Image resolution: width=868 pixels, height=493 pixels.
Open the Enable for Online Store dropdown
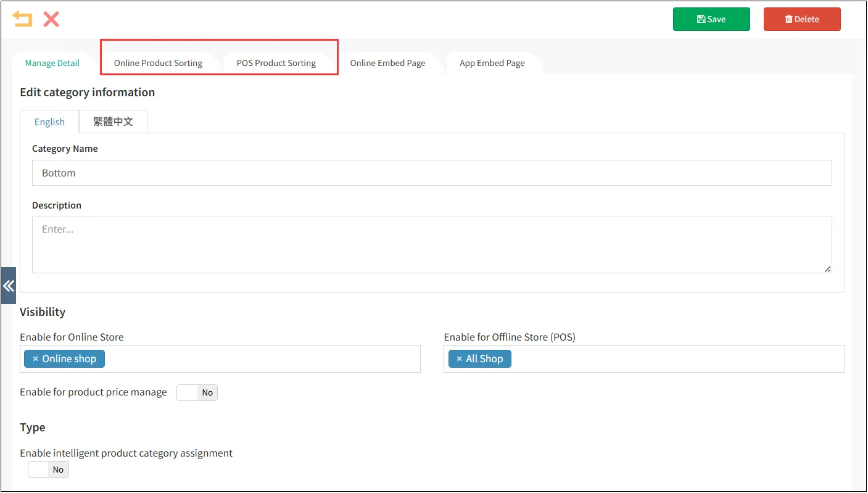[259, 359]
